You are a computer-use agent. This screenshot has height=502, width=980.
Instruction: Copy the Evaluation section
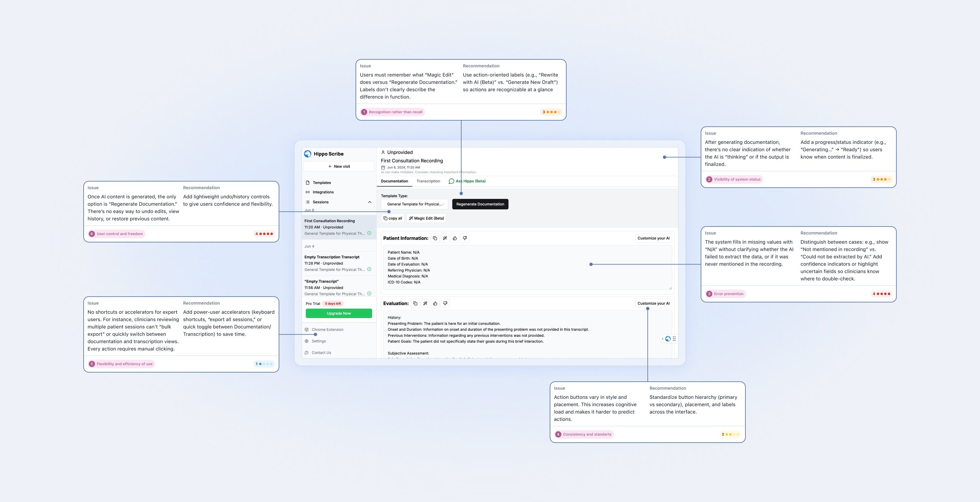pos(415,303)
